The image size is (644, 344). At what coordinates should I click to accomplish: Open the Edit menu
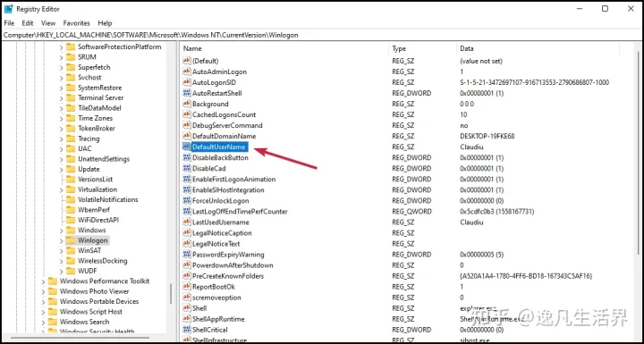(x=28, y=23)
